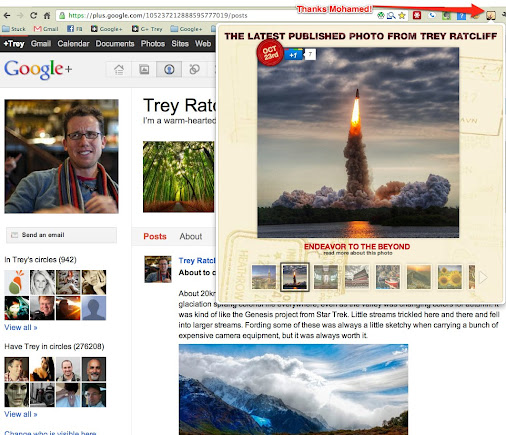Open the browser home page icon
Image resolution: width=506 pixels, height=435 pixels.
47,15
